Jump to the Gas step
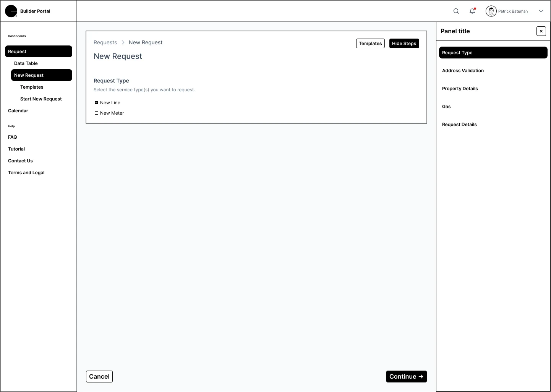This screenshot has width=551, height=392. coord(446,106)
